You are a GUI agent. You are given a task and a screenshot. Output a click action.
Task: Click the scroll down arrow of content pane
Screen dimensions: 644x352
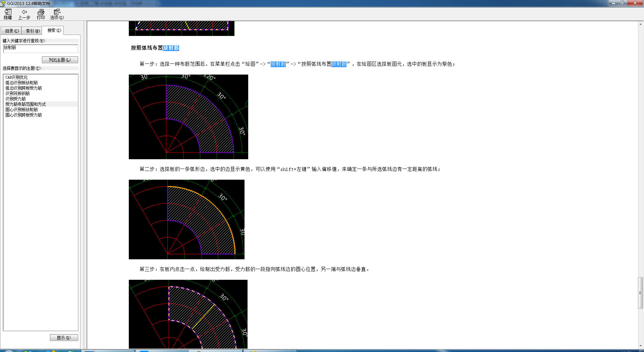click(641, 346)
